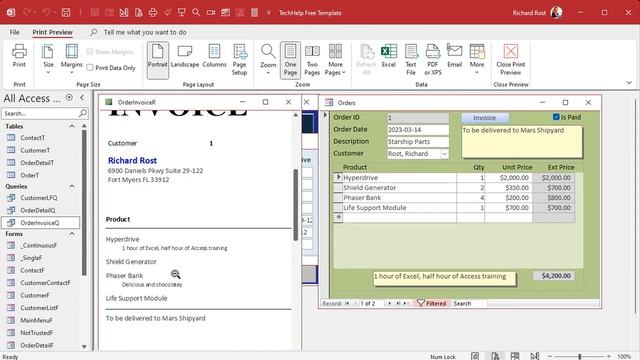Click the navigation pane Search box
This screenshot has height=360, width=640.
[x=40, y=113]
